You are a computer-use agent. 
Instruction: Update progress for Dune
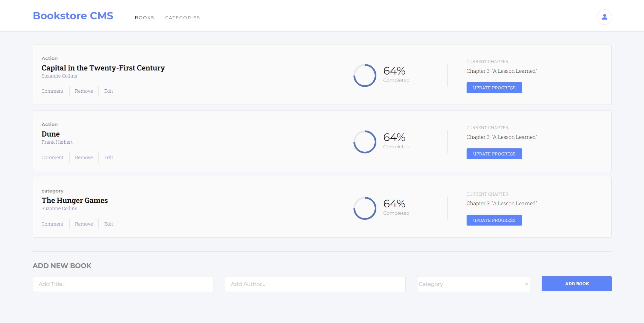494,154
